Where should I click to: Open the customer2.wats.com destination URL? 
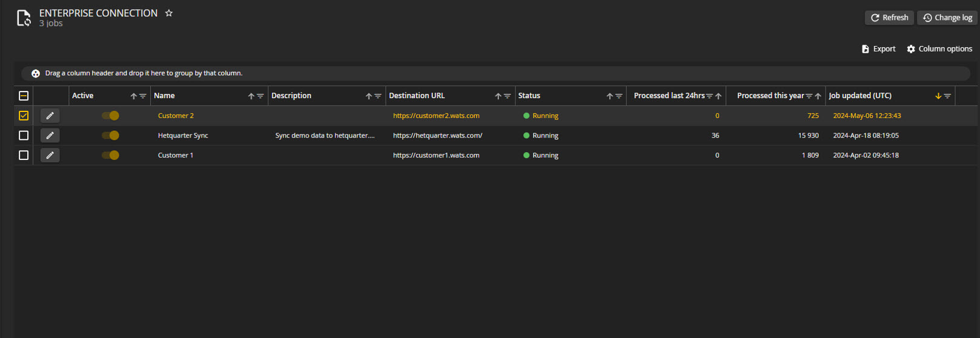click(x=436, y=116)
